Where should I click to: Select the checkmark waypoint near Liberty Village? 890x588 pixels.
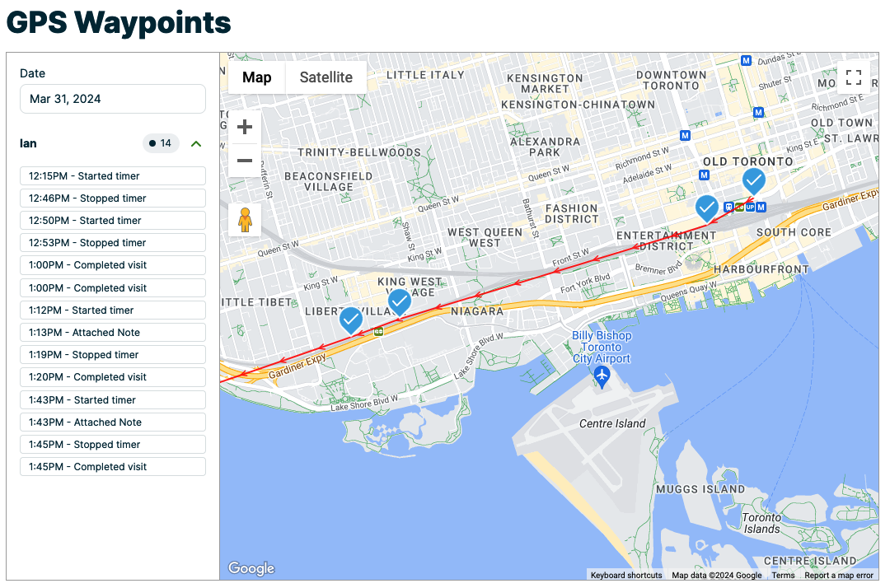[350, 320]
